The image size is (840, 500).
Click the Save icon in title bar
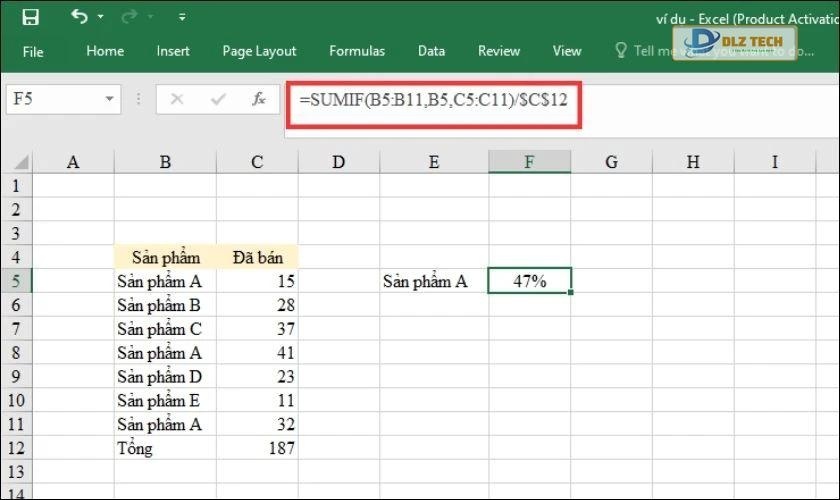point(30,17)
